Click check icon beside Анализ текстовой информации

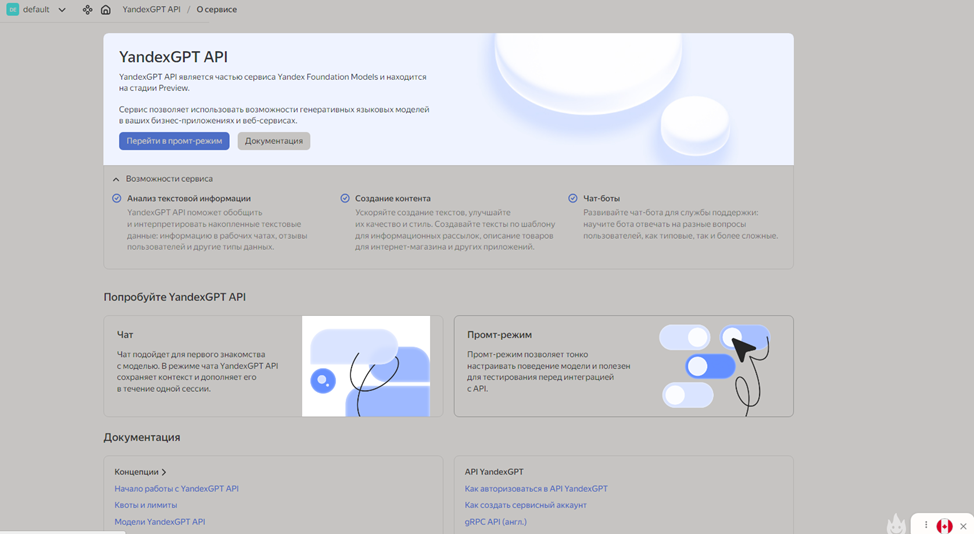116,199
